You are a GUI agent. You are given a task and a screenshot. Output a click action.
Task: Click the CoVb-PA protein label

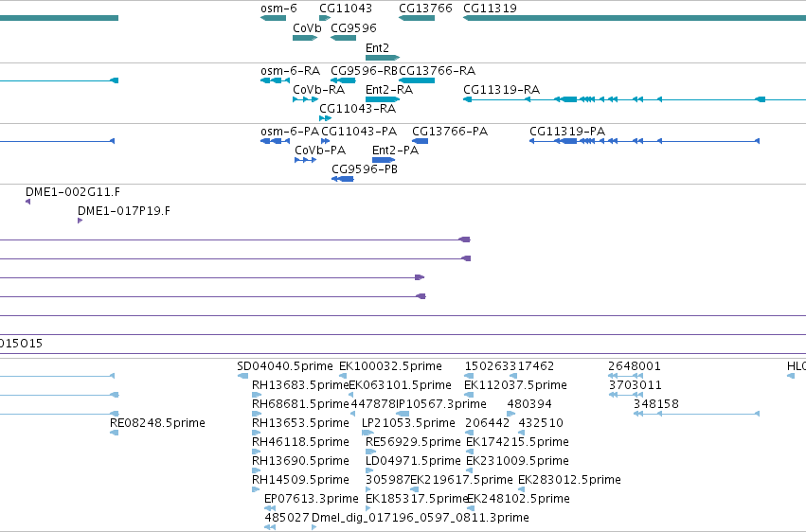320,151
